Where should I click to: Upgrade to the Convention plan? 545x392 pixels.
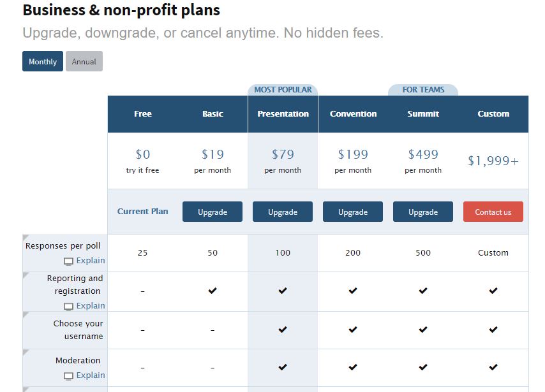pyautogui.click(x=353, y=212)
